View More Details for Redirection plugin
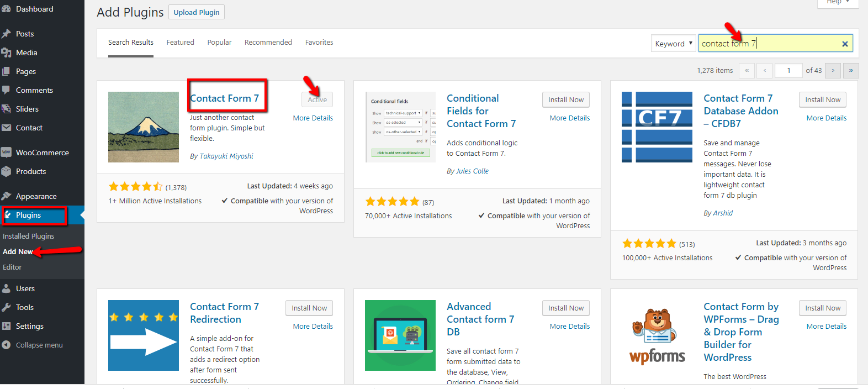This screenshot has height=389, width=868. [313, 326]
